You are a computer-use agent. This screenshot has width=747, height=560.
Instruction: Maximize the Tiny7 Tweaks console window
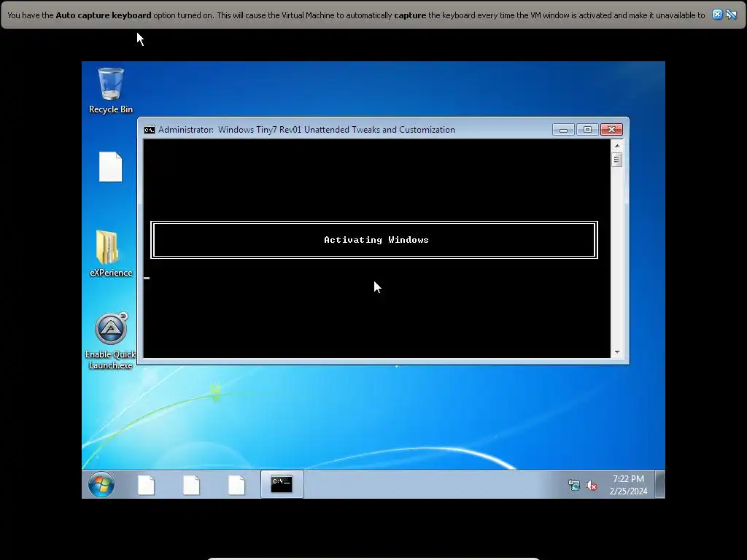coord(587,130)
